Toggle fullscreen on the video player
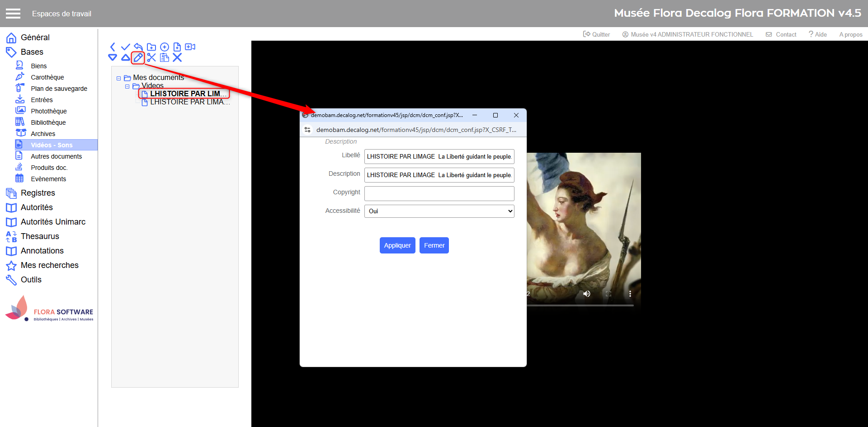 tap(609, 294)
